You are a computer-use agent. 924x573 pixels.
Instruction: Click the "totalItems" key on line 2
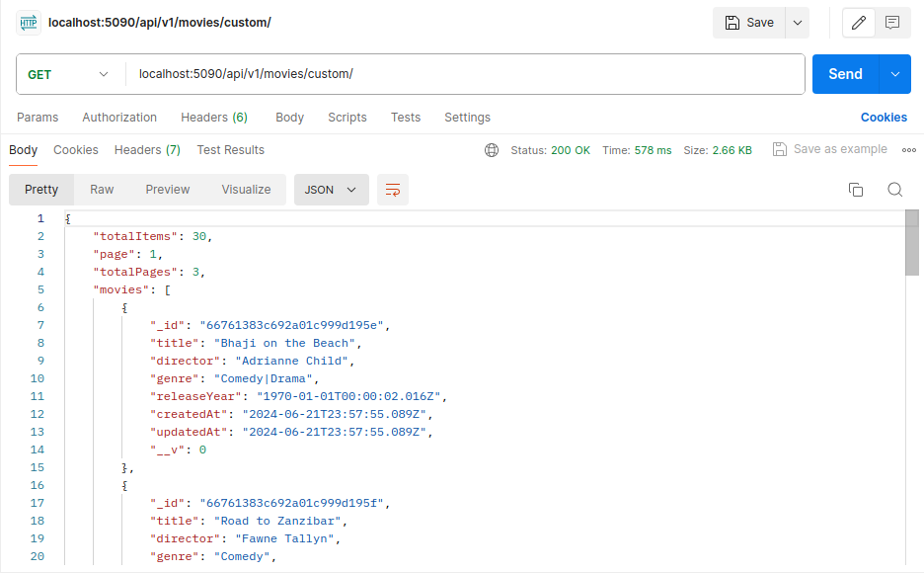pos(135,236)
